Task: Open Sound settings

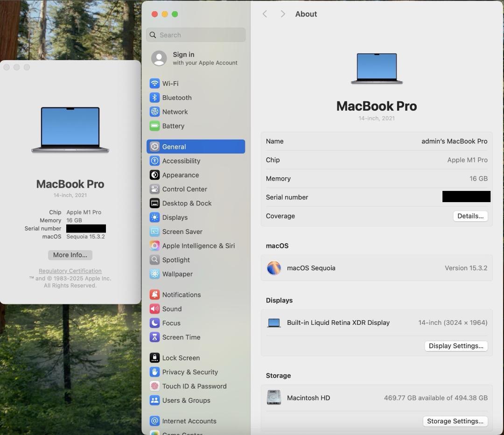Action: coord(171,309)
